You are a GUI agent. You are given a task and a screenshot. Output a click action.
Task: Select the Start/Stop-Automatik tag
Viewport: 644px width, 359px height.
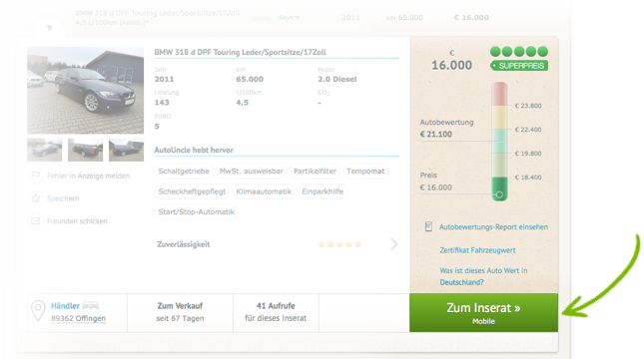coord(197,211)
